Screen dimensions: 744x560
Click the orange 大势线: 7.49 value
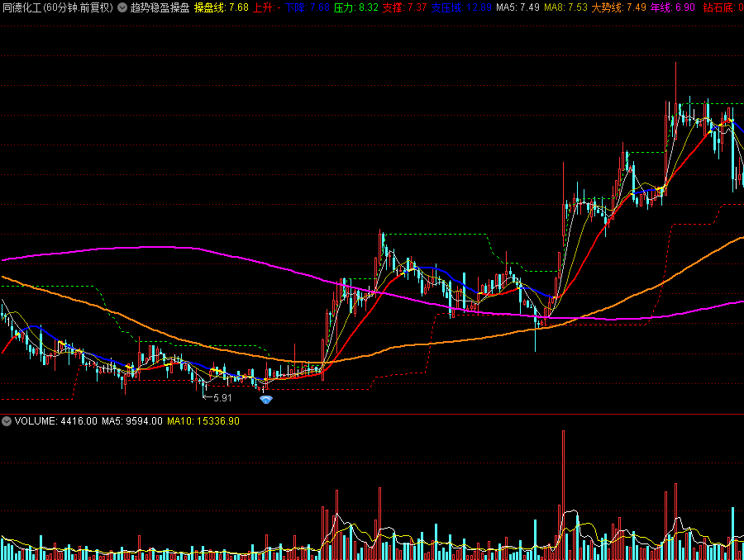click(618, 7)
